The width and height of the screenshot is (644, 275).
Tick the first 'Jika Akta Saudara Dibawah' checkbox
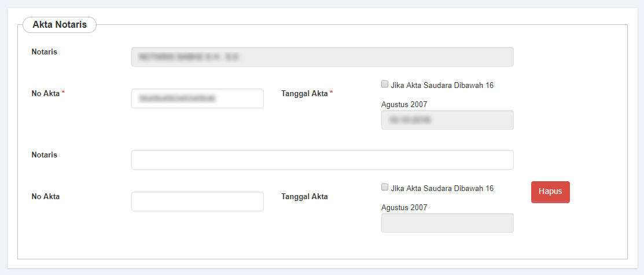click(385, 85)
